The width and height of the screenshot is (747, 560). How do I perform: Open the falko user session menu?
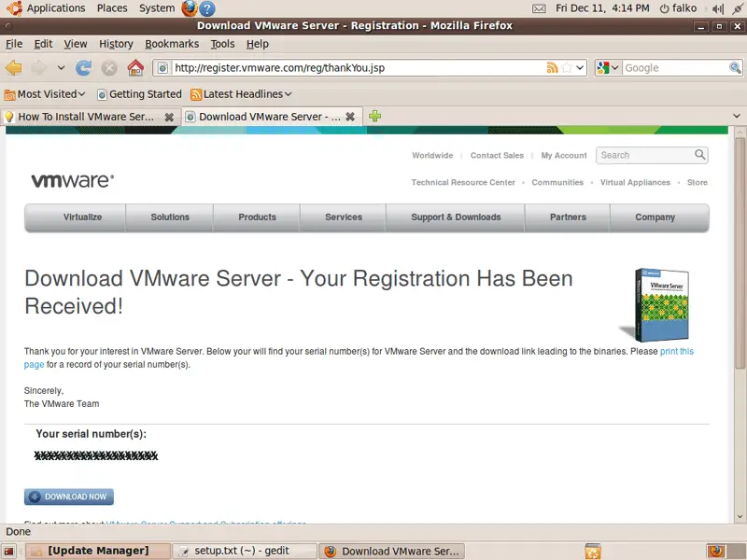679,8
